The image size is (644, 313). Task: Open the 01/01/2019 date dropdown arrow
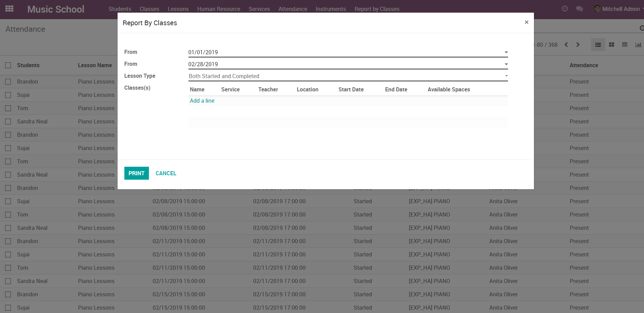click(x=506, y=52)
